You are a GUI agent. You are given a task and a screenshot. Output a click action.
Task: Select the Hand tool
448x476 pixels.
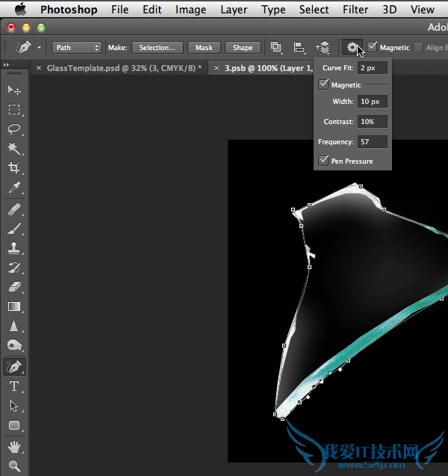tap(14, 447)
